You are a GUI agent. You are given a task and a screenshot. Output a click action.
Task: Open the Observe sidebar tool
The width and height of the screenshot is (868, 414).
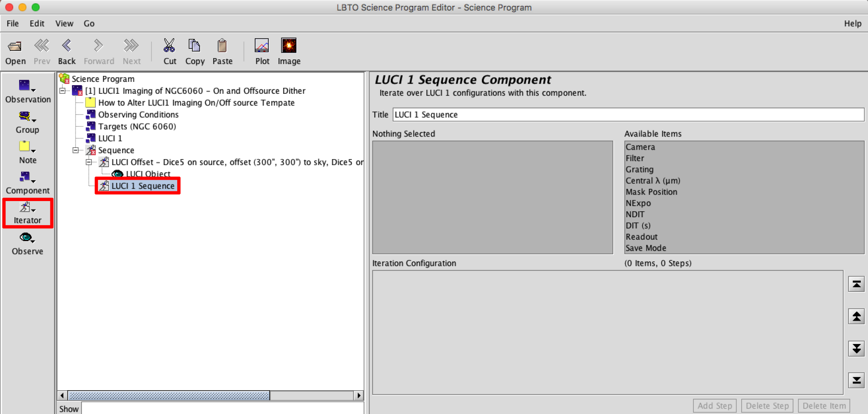coord(28,244)
